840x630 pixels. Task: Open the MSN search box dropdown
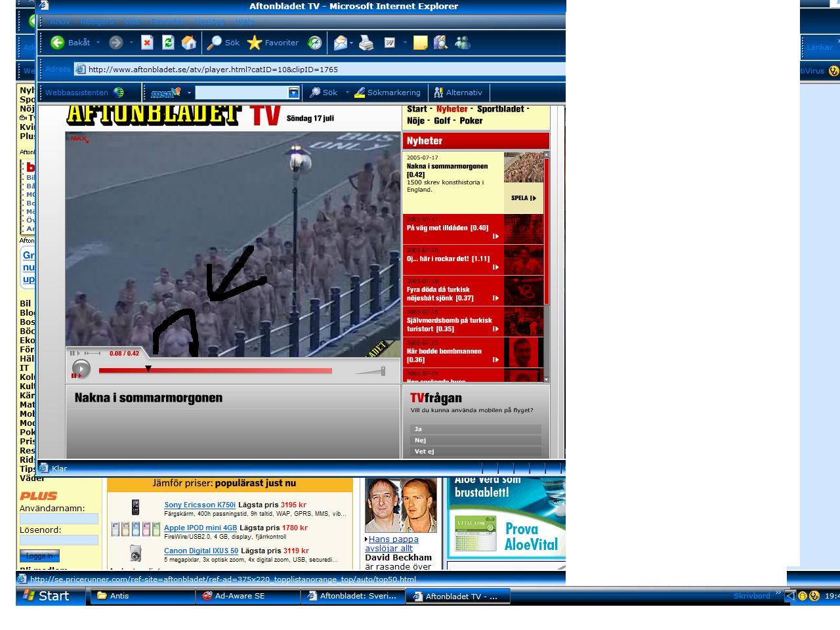point(294,93)
